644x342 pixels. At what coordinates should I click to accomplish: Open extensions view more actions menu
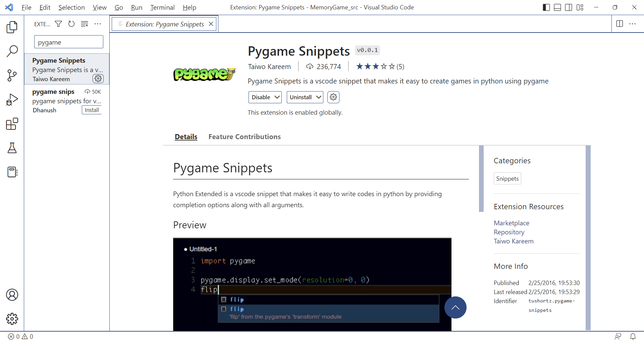98,24
